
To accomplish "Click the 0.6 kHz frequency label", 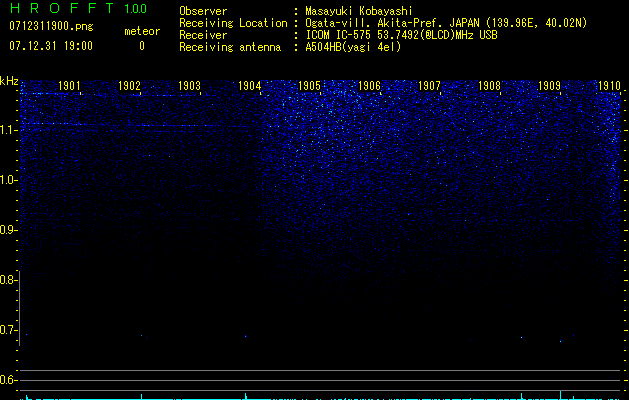I will coord(8,380).
